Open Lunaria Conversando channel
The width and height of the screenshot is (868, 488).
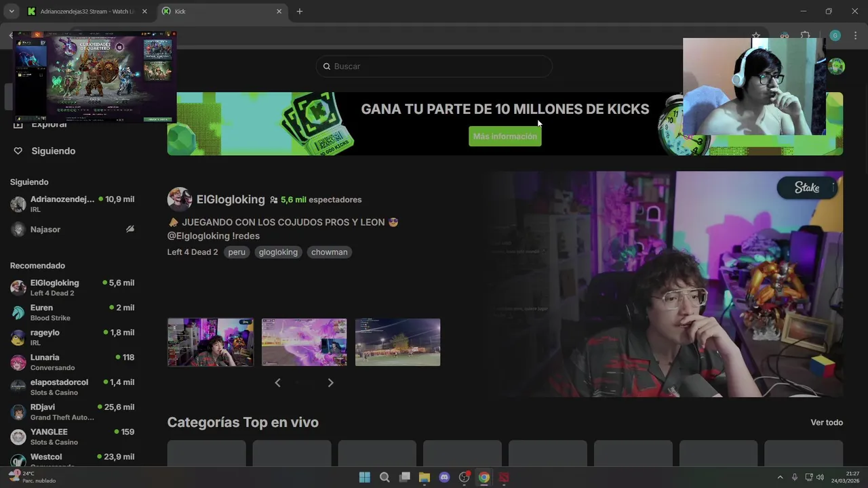click(x=73, y=362)
